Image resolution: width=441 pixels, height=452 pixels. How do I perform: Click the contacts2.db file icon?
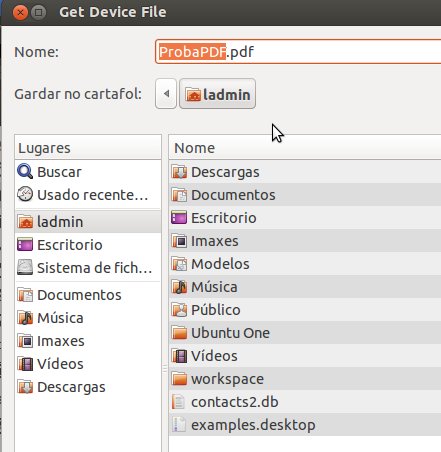point(179,402)
